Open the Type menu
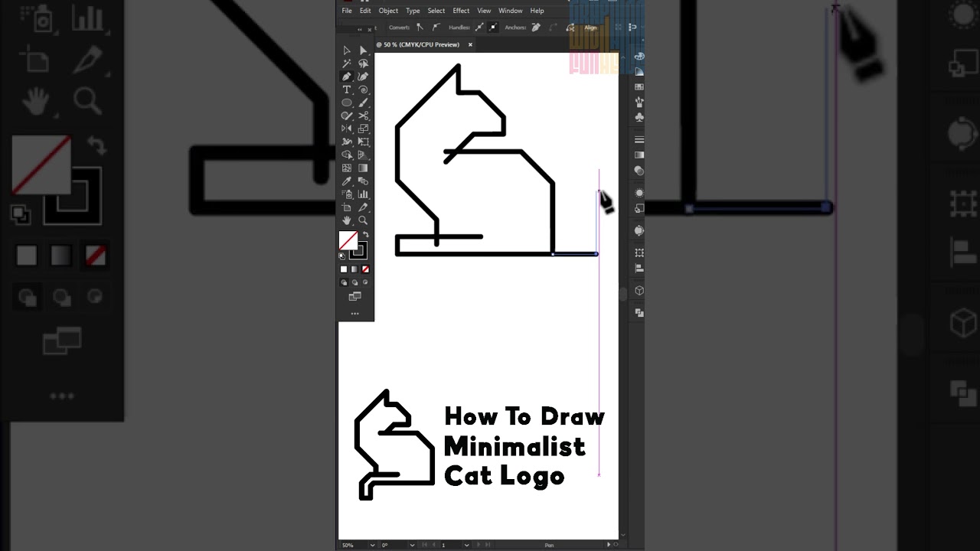Screen dimensions: 980x551 point(413,11)
